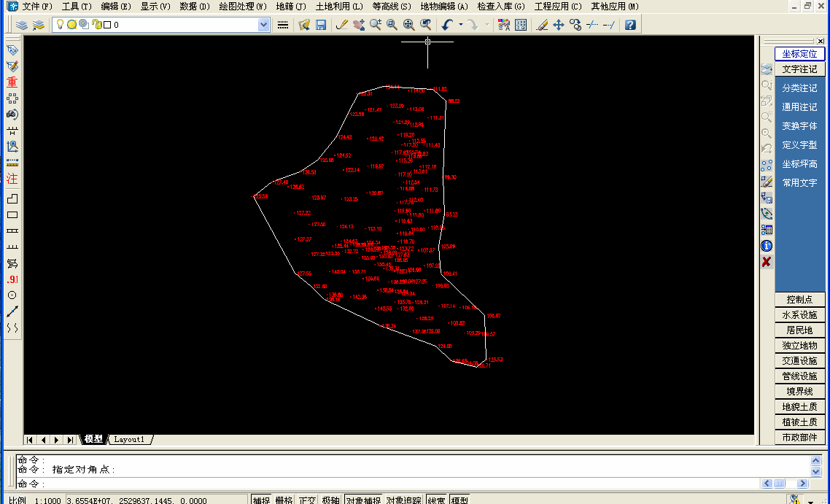Click the blue circled points icon right panel
The height and width of the screenshot is (504, 830).
point(767,166)
